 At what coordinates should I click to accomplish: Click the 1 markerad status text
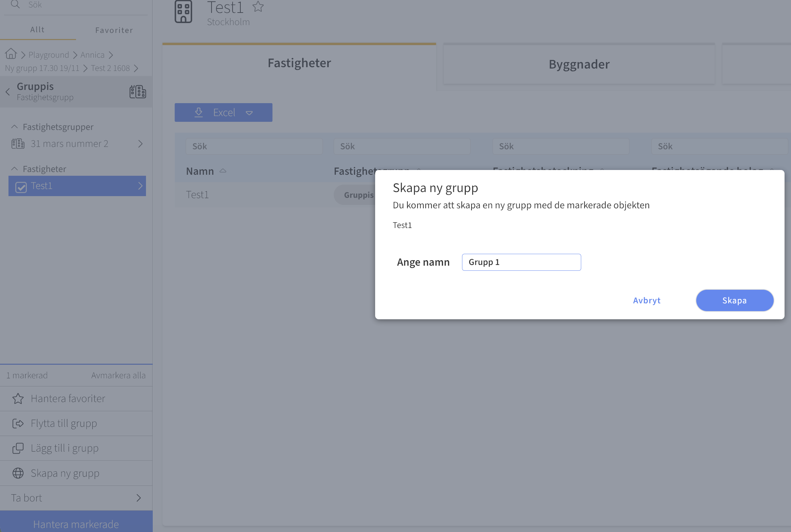[27, 375]
